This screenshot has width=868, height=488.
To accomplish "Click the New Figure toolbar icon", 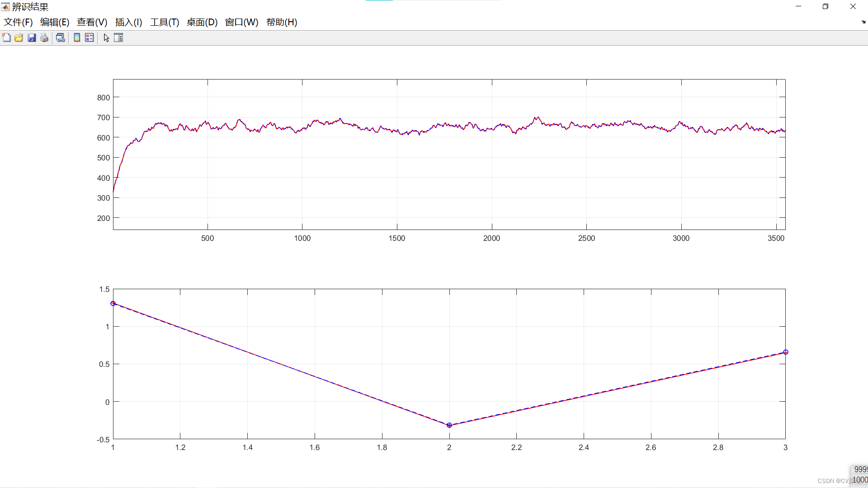I will pyautogui.click(x=6, y=38).
